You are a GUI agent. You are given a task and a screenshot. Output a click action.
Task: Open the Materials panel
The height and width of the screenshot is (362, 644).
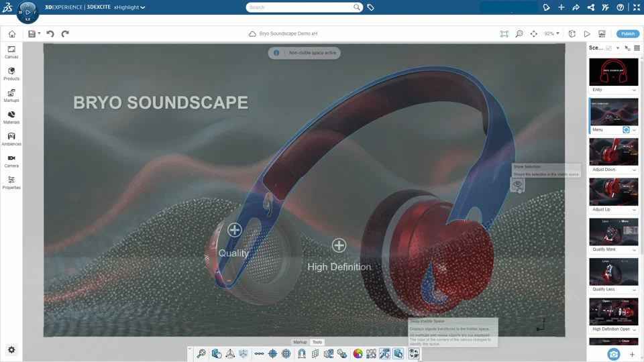[11, 117]
